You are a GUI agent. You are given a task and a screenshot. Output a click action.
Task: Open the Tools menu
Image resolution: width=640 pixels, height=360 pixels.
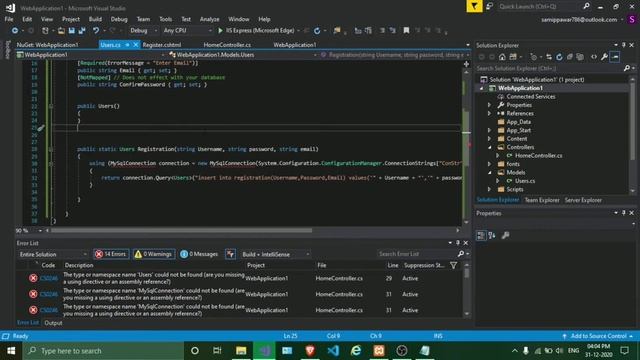pyautogui.click(x=165, y=19)
